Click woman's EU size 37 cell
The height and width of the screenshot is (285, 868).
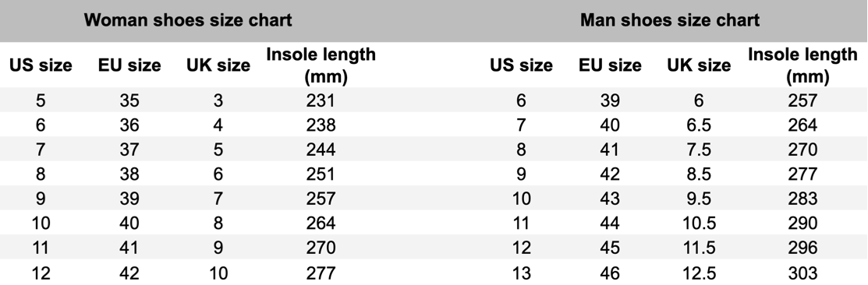pos(129,150)
